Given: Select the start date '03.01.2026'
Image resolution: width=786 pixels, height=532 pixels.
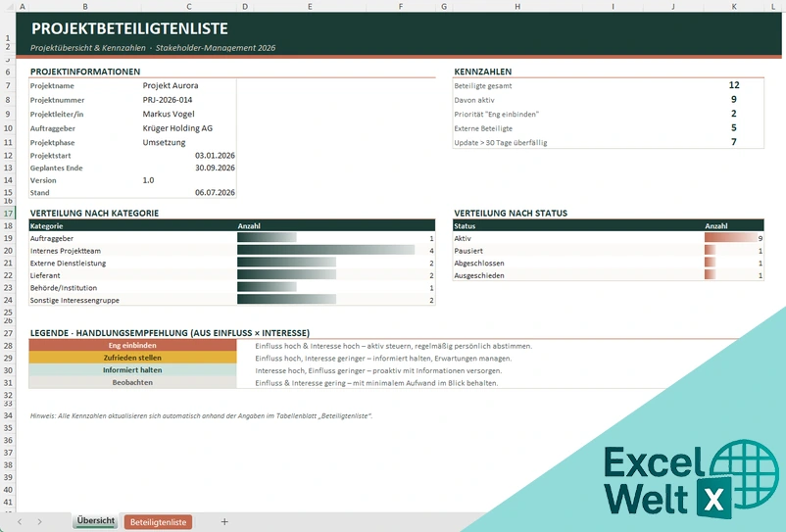Looking at the screenshot, I should point(215,156).
